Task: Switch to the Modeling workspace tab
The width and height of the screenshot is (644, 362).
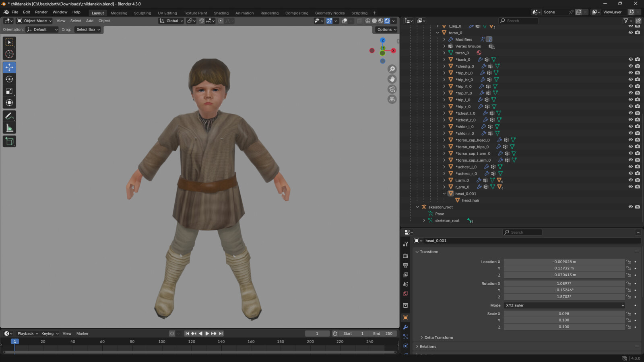Action: click(x=119, y=13)
